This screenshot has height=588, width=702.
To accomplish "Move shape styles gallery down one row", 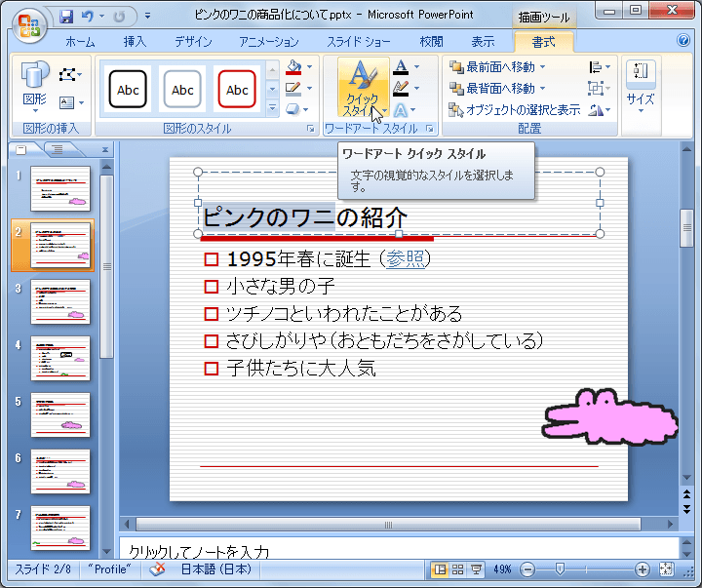I will point(272,89).
